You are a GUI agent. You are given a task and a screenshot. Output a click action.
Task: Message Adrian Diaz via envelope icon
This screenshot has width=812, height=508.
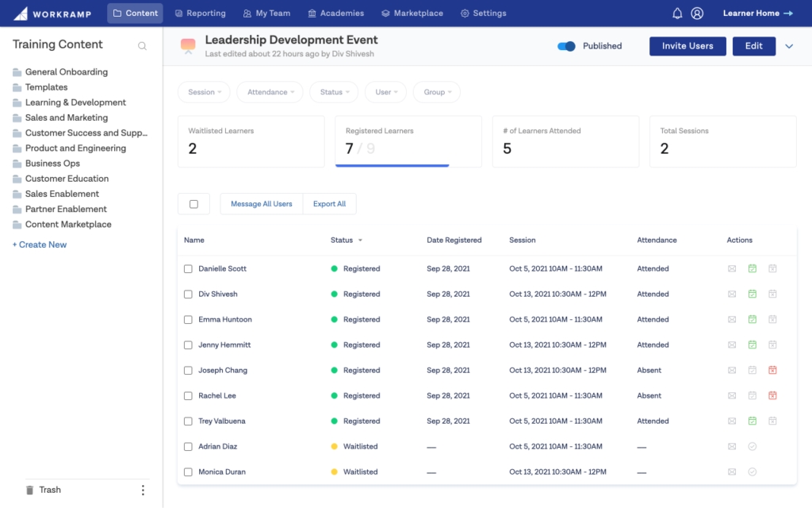coord(732,446)
